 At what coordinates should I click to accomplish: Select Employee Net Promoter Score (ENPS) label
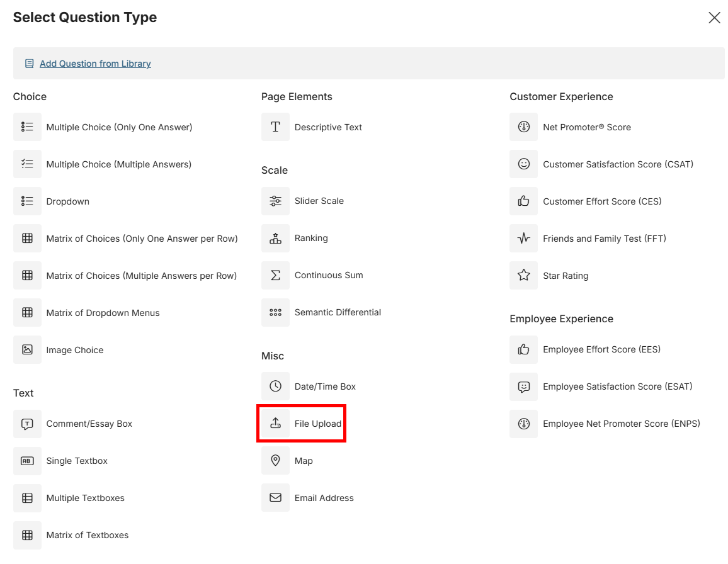coord(622,424)
